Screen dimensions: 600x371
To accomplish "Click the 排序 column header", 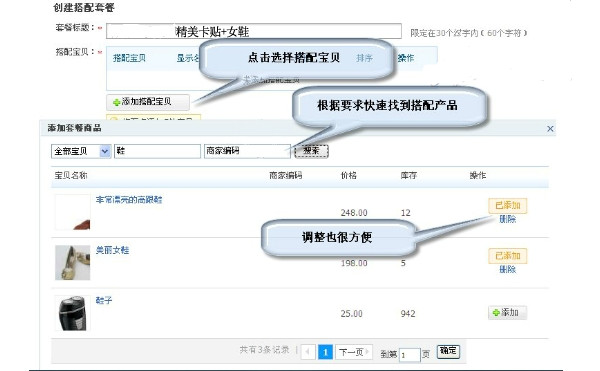I will point(364,58).
